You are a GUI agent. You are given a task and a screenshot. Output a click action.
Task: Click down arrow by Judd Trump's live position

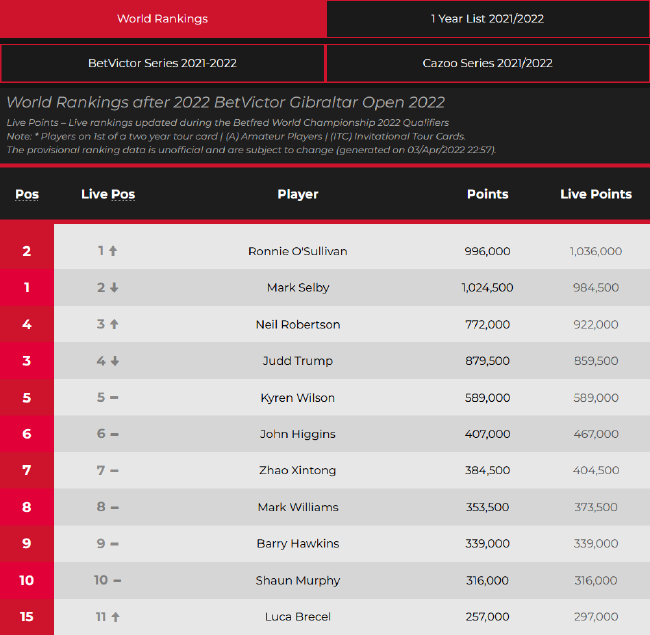pyautogui.click(x=114, y=361)
